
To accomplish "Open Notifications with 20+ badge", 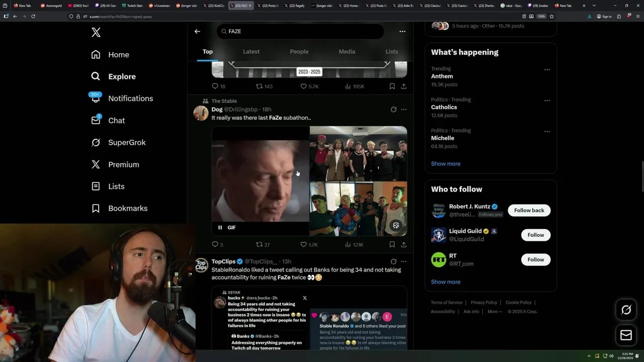I will coord(121,99).
